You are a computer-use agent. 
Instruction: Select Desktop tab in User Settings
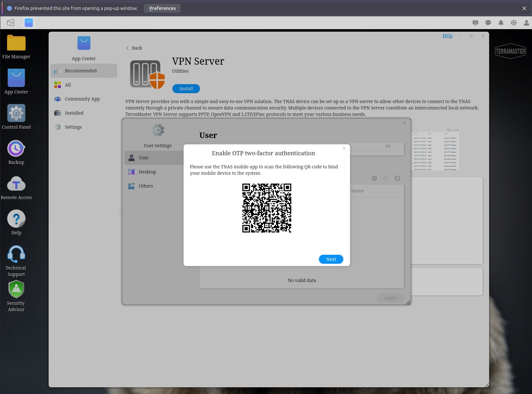(154, 172)
